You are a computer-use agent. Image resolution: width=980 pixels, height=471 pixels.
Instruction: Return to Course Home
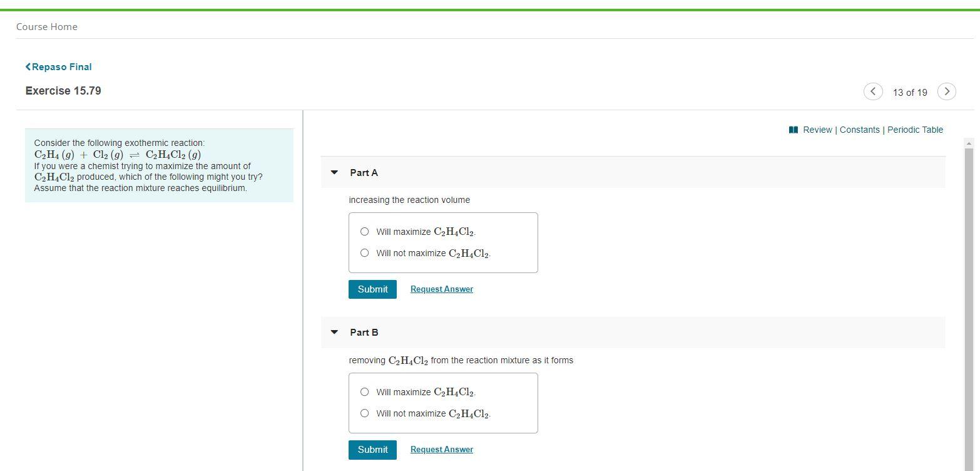coord(46,26)
